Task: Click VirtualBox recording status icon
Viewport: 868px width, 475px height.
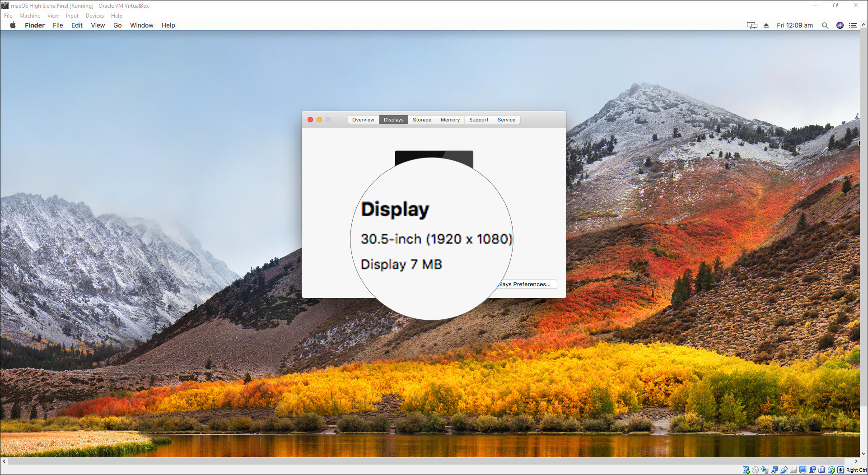Action: (812, 470)
